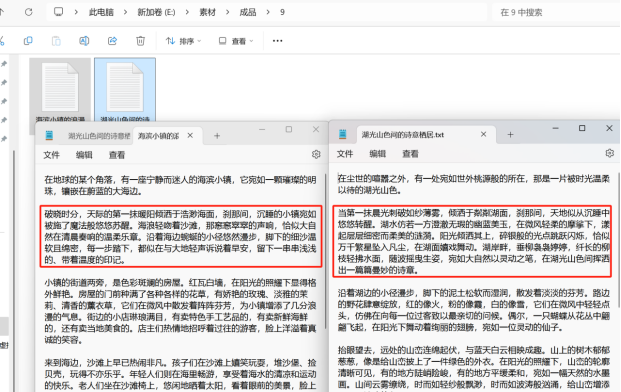
Task: Open 编辑 menu in right Notepad
Action: (x=377, y=154)
